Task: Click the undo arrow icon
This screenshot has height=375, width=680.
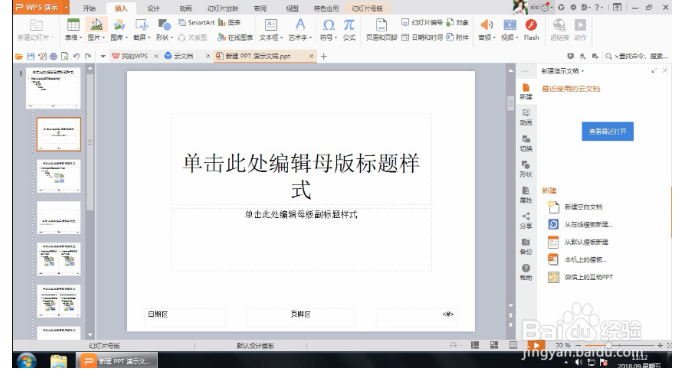Action: (77, 56)
